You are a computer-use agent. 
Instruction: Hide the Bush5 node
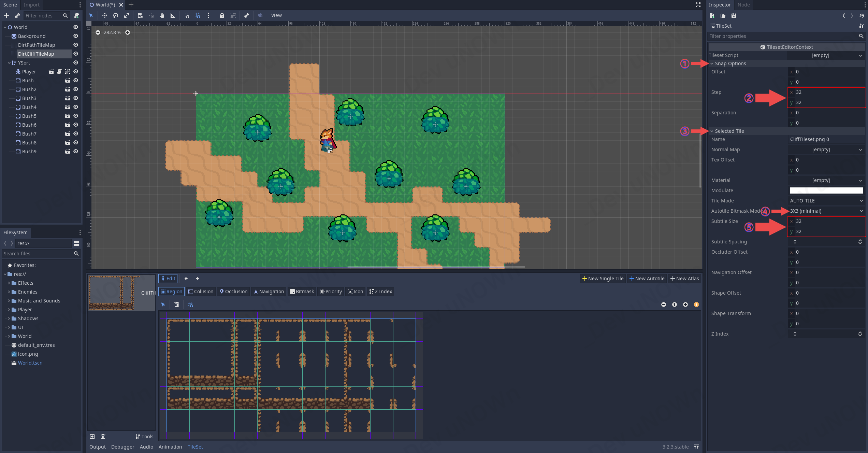tap(76, 116)
